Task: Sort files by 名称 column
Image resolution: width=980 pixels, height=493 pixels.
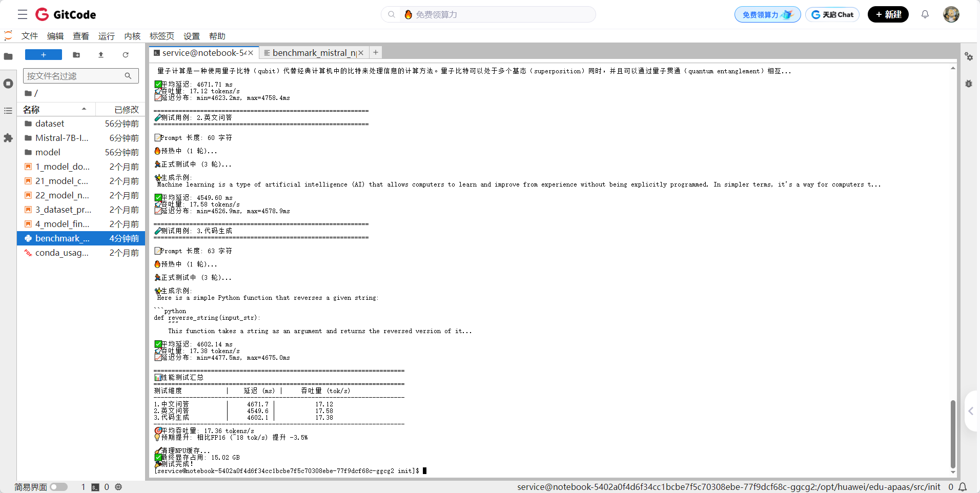Action: pos(56,109)
